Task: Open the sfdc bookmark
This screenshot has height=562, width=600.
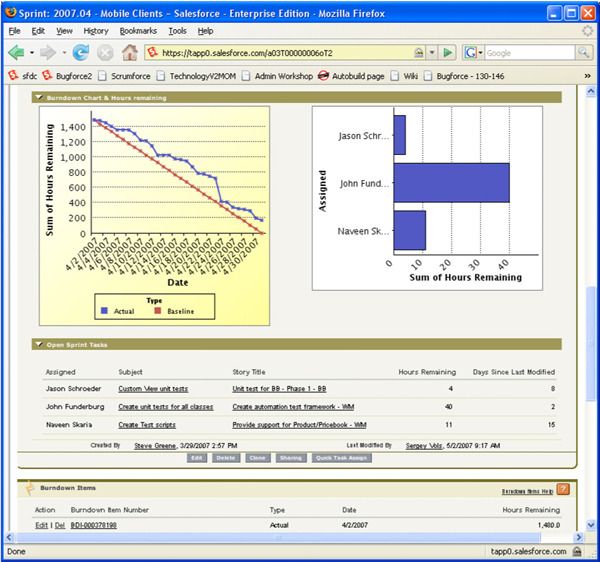Action: point(23,76)
